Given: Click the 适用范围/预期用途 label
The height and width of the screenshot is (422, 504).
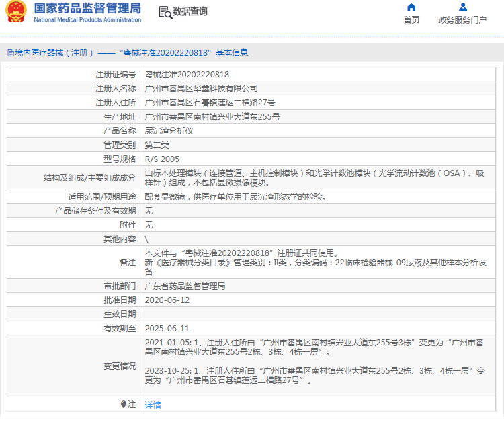Looking at the screenshot, I should (x=102, y=197).
